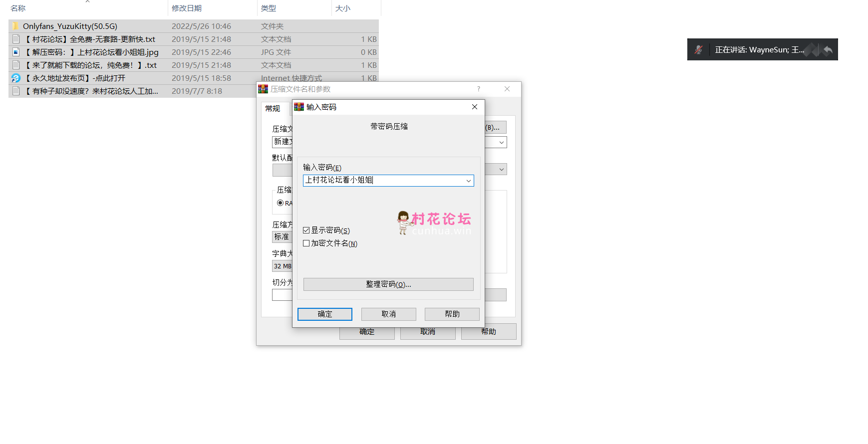This screenshot has width=868, height=444.
Task: Close the 输入密码 dialog
Action: point(475,107)
